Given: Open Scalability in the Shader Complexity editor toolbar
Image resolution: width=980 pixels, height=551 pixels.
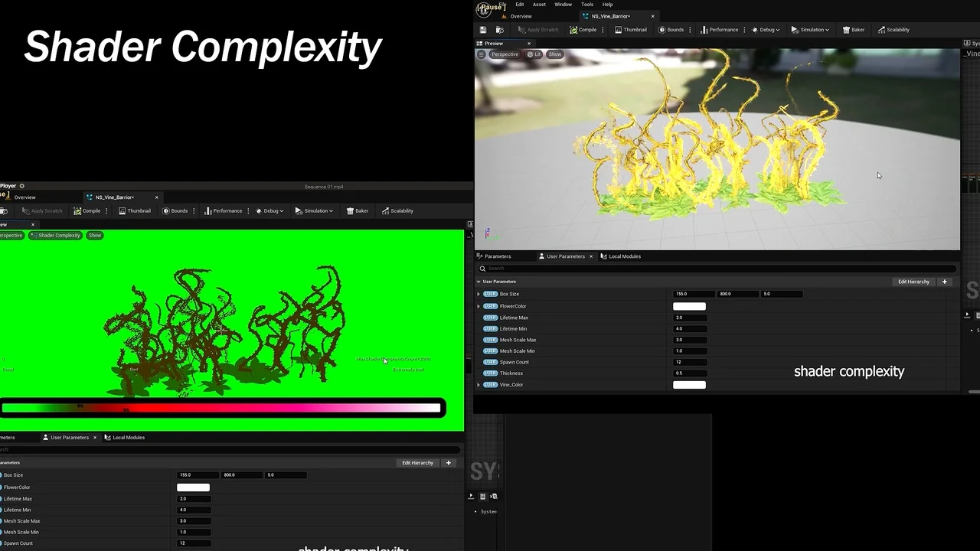Looking at the screenshot, I should 397,211.
